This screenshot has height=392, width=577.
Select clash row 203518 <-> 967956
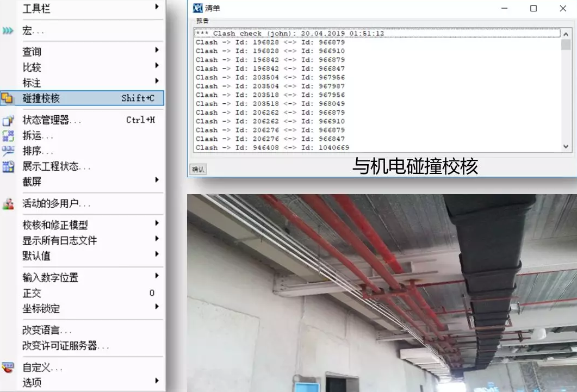pos(377,95)
